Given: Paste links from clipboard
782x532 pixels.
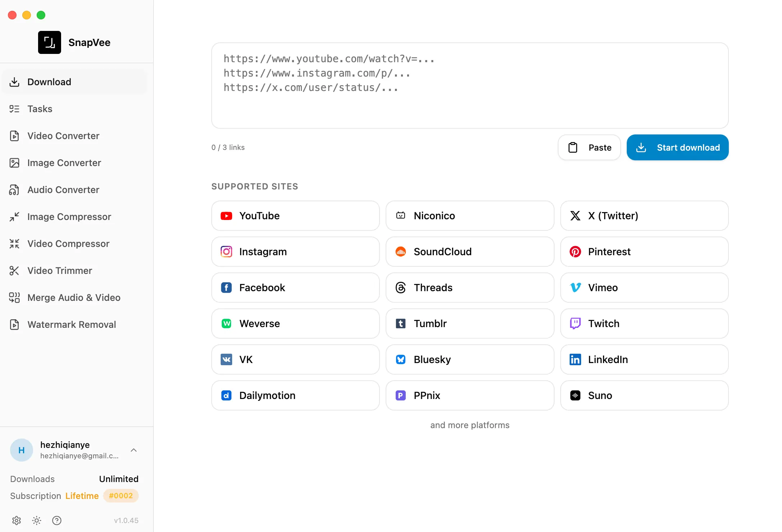Looking at the screenshot, I should [589, 147].
